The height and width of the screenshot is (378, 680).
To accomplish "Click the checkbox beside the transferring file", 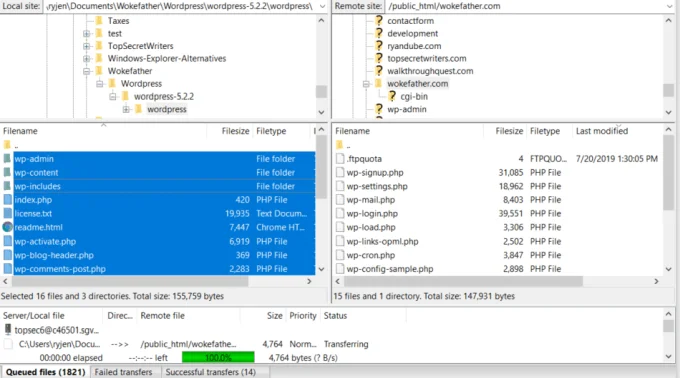I will pyautogui.click(x=8, y=344).
